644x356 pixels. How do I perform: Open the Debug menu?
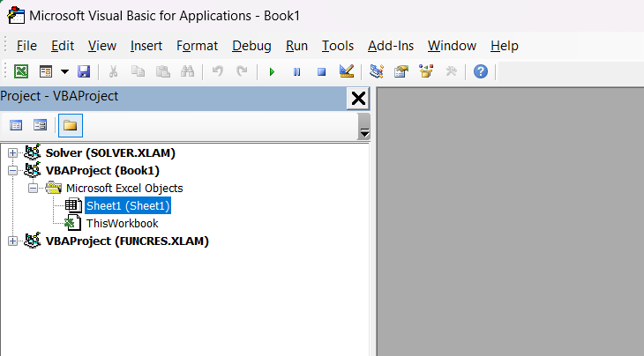251,46
